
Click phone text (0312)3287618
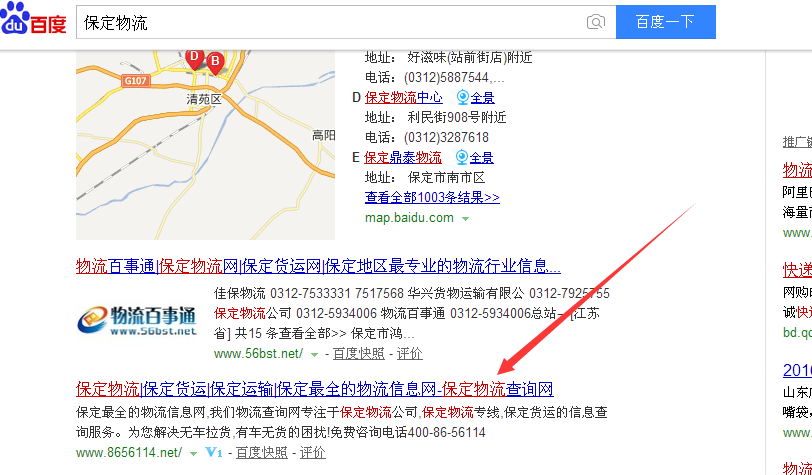446,137
